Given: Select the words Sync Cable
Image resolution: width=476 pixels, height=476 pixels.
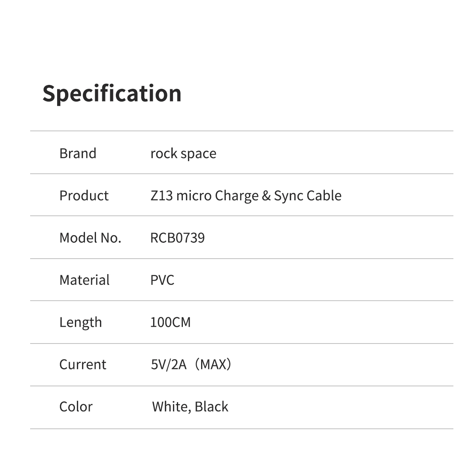Looking at the screenshot, I should click(307, 196).
